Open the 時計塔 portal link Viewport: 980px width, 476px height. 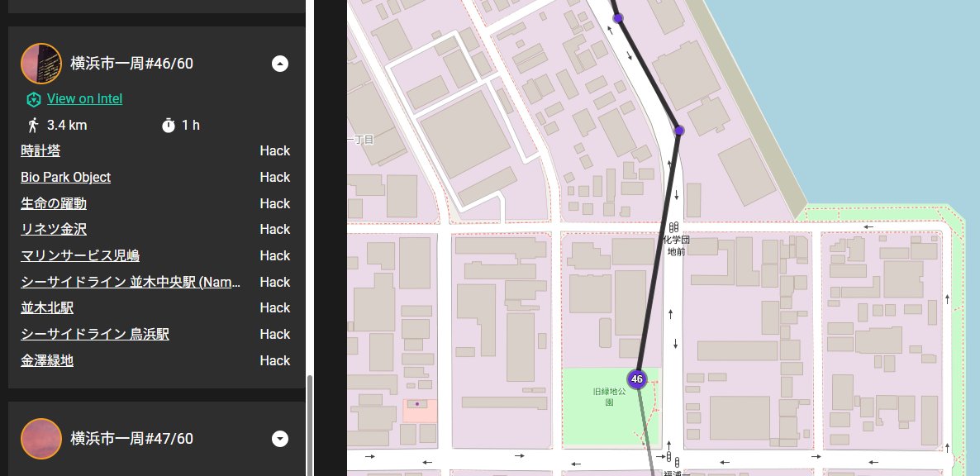click(x=40, y=150)
